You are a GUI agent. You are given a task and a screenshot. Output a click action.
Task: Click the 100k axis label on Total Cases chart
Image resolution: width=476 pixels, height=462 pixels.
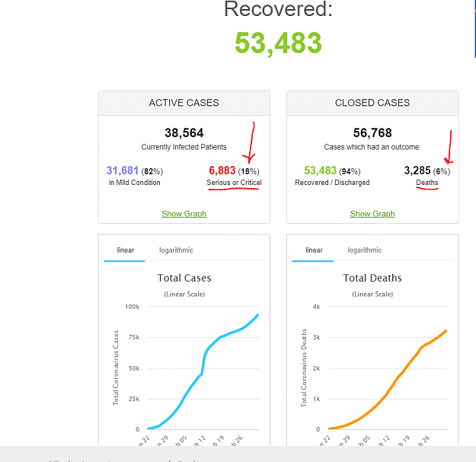pos(132,307)
